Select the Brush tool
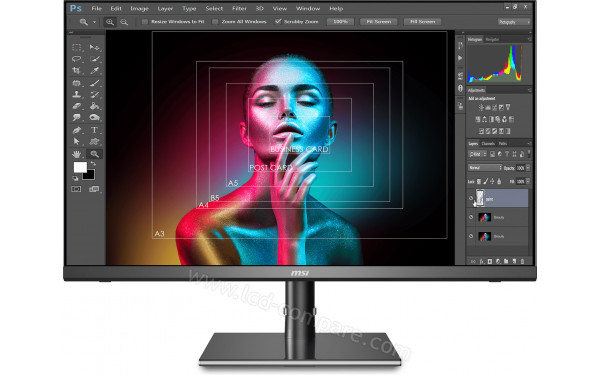 click(95, 82)
